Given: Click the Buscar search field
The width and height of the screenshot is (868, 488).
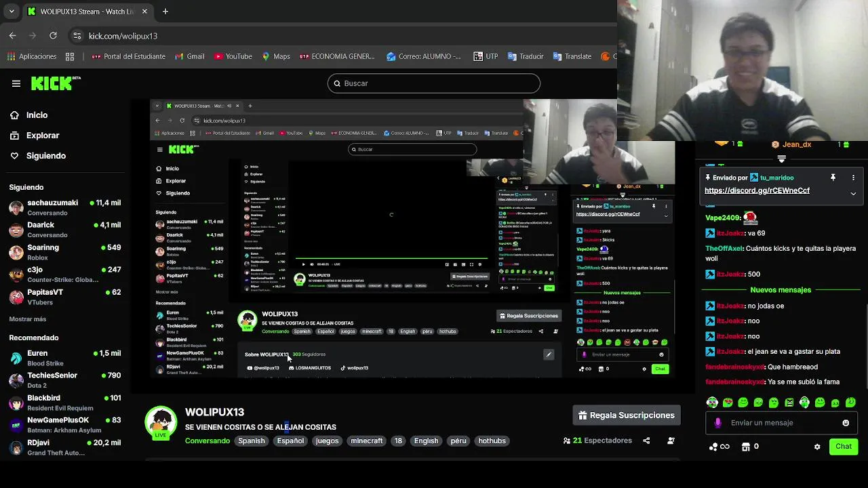Looking at the screenshot, I should [434, 83].
